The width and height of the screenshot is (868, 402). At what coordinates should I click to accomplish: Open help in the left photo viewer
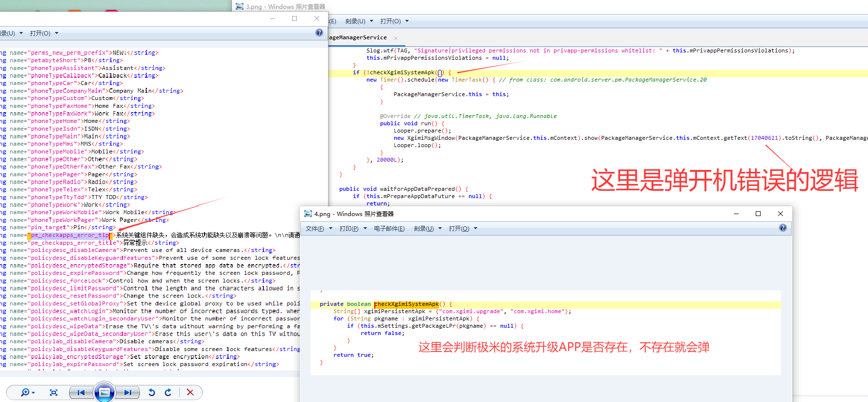coord(319,33)
